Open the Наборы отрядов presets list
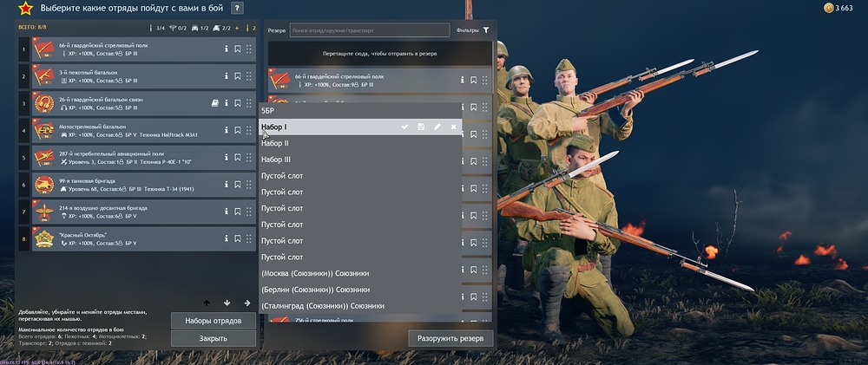 click(x=214, y=321)
